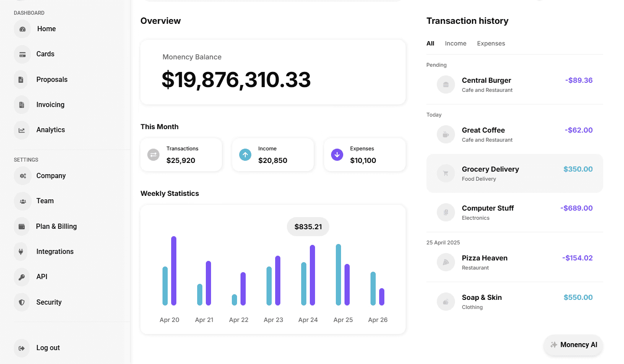Click the Great Coffee transaction name

[x=483, y=130]
